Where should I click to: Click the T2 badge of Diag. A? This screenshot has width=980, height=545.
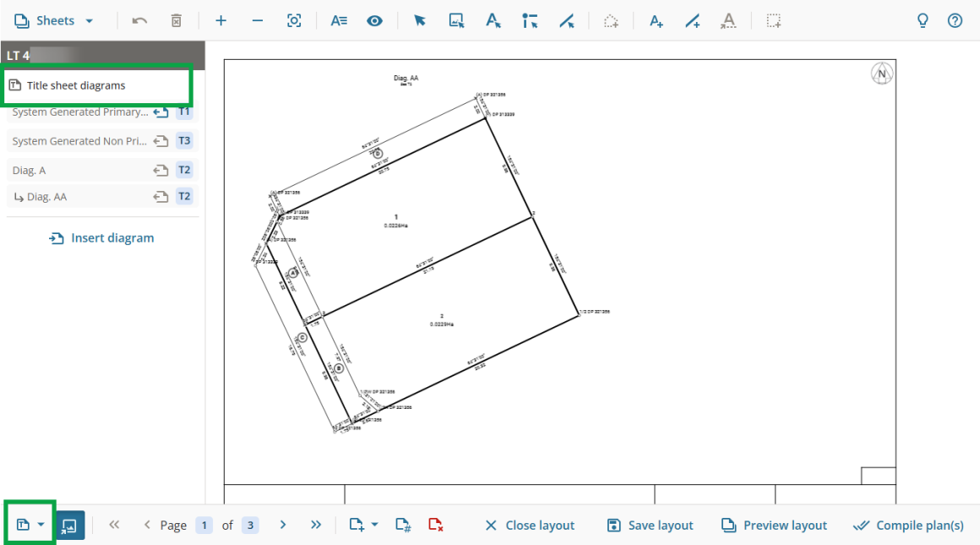pos(184,170)
